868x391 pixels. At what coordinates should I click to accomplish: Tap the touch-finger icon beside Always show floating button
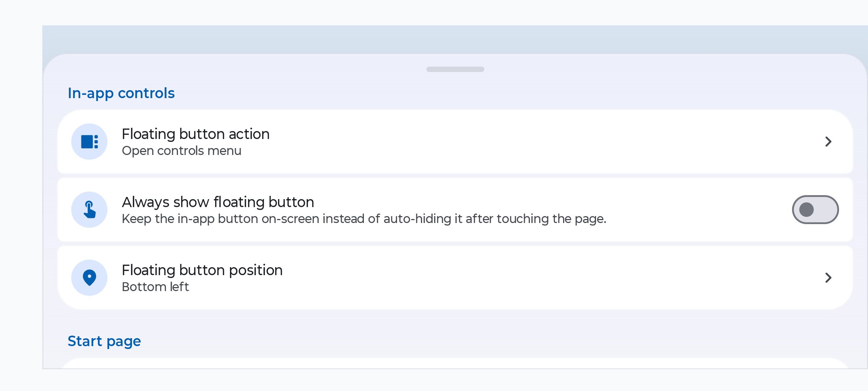[x=89, y=210]
